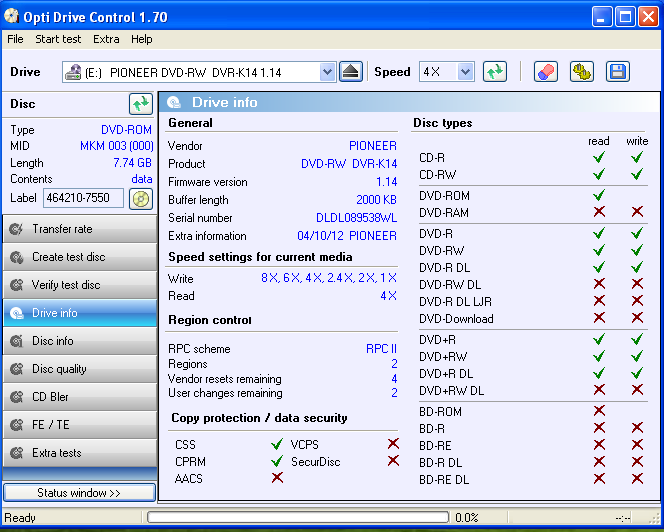Click the DVD-R DL LJR disc type label
The image size is (664, 532).
pos(455,302)
